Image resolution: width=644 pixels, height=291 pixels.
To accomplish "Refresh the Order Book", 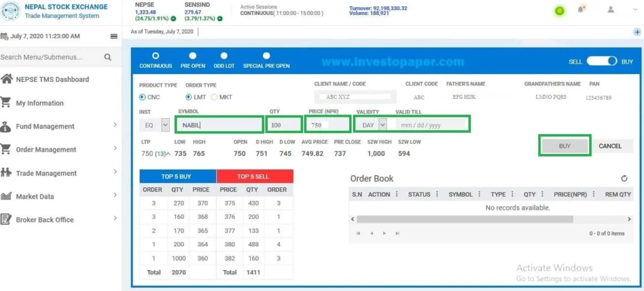I will pos(625,178).
